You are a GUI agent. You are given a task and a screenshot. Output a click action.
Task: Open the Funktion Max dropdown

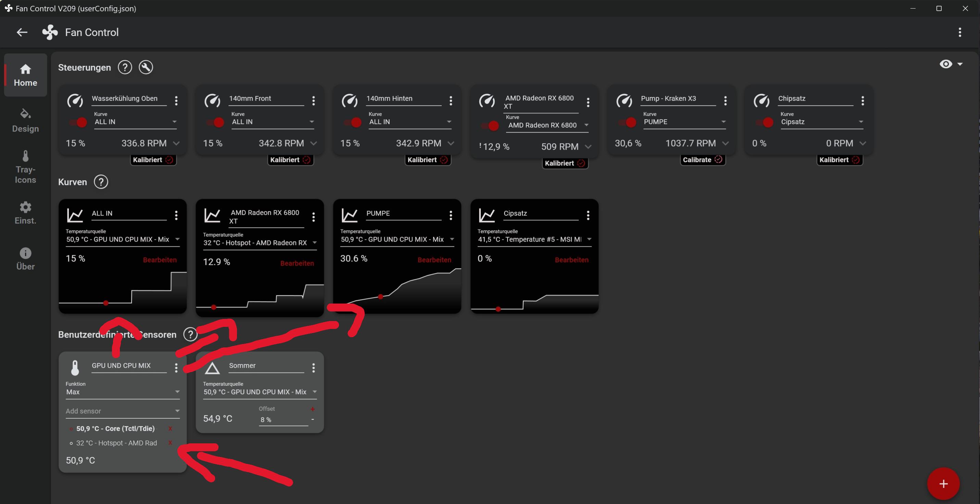tap(122, 392)
